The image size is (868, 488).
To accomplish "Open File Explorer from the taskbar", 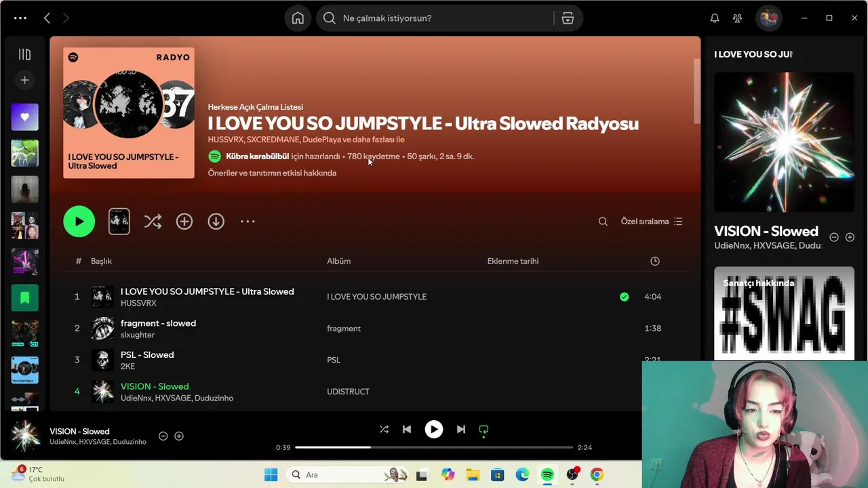I will pyautogui.click(x=473, y=474).
